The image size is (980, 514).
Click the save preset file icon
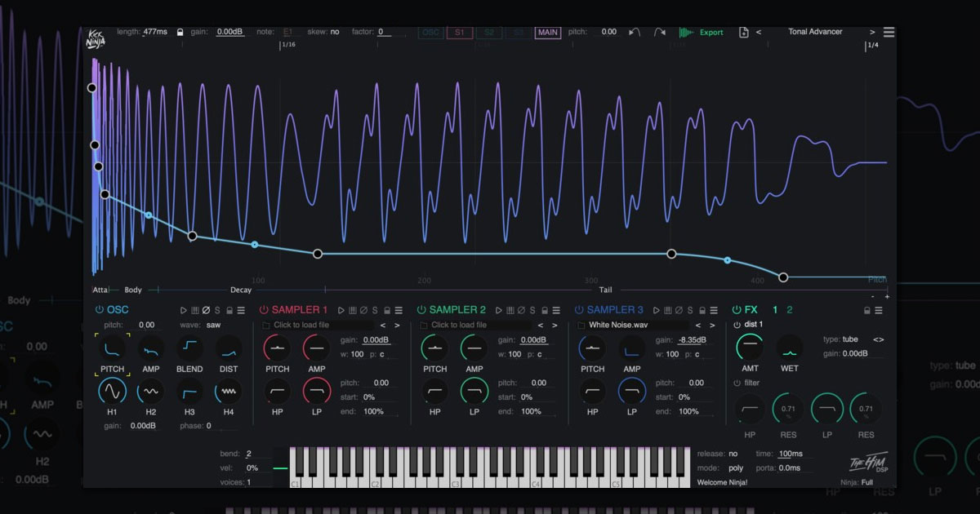(x=743, y=33)
